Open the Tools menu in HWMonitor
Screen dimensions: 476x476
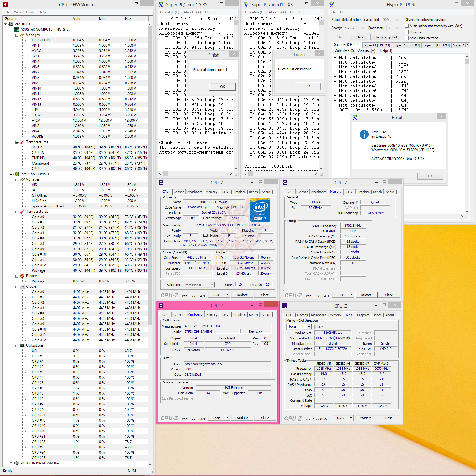30,12
